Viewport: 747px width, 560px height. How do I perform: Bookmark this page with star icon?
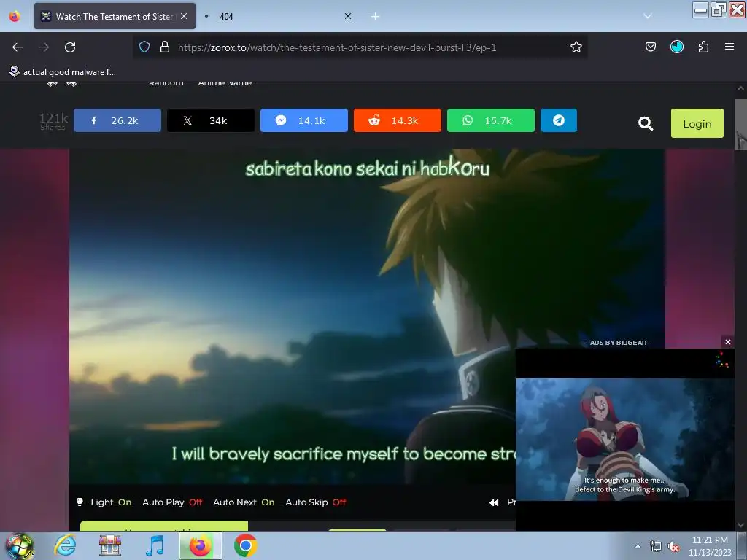[576, 47]
